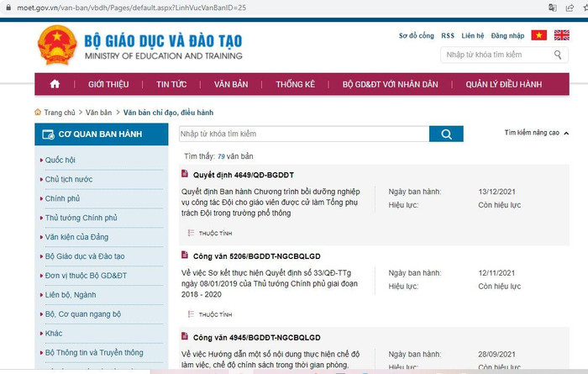Open the Giới thiệu menu
Image resolution: width=588 pixels, height=374 pixels.
[x=108, y=84]
